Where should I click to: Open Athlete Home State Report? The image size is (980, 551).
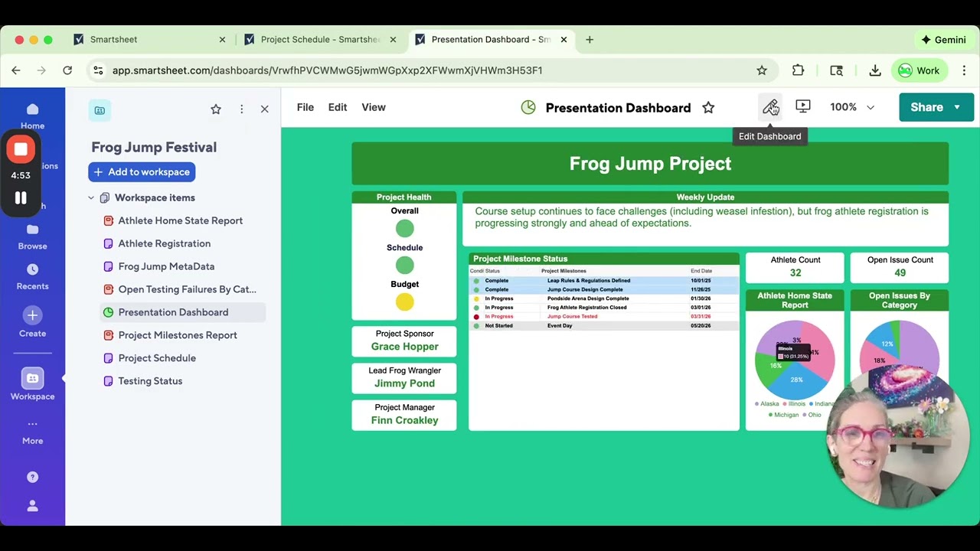(x=180, y=220)
